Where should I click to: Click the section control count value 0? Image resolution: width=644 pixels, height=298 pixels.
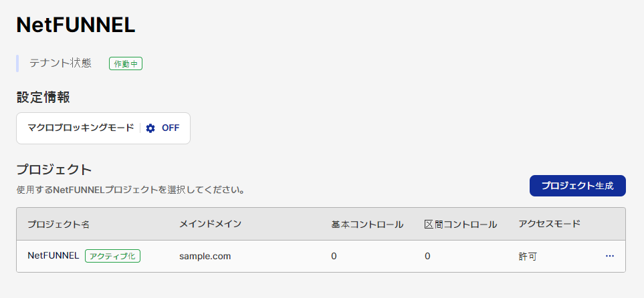[x=427, y=257]
